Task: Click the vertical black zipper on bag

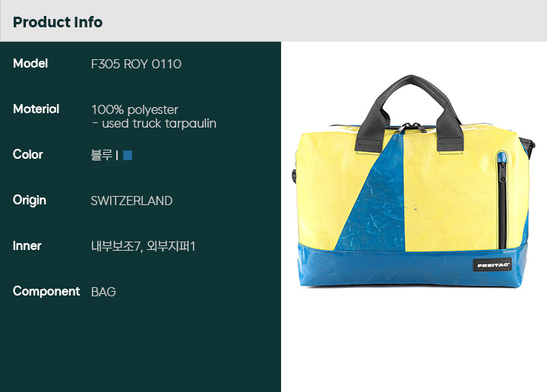Action: pos(501,202)
